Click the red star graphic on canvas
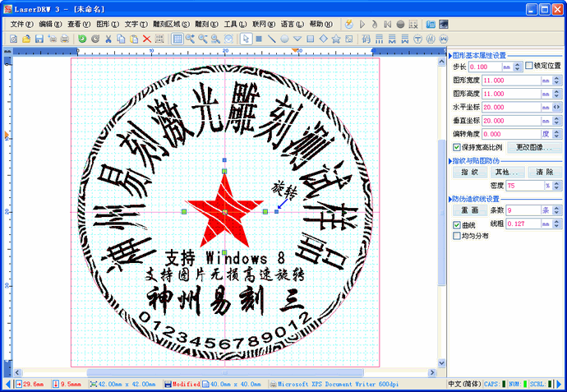This screenshot has width=567, height=392. [x=224, y=211]
